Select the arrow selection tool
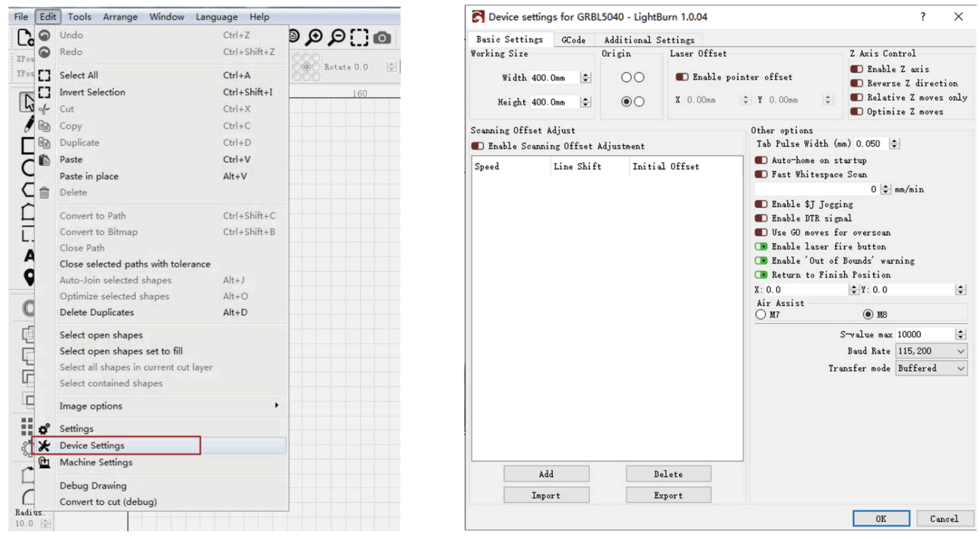The height and width of the screenshot is (539, 980). click(x=28, y=102)
